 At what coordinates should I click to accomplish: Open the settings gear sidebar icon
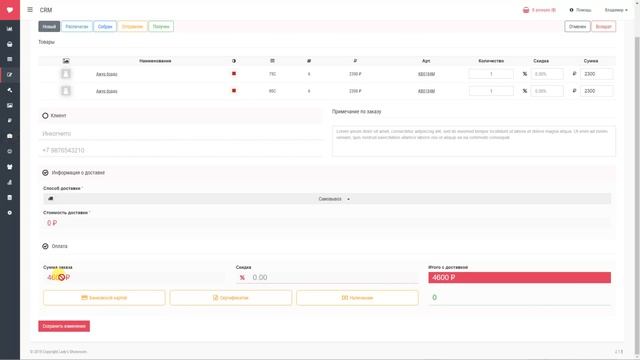click(10, 213)
